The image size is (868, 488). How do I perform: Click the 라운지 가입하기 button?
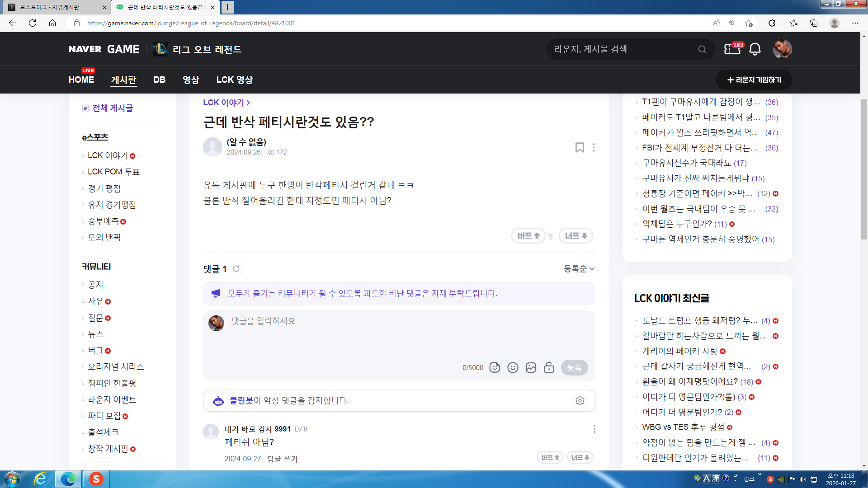753,80
